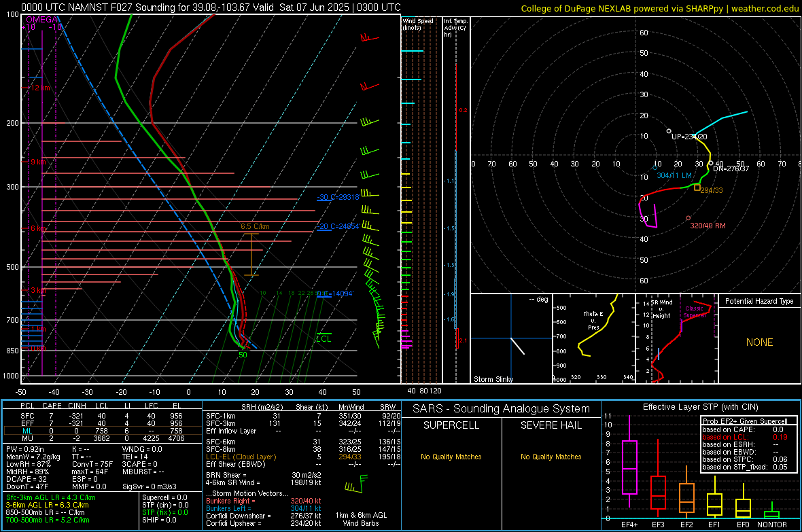Click the orange 6.5 C/km lapse rate bracket

[251, 254]
